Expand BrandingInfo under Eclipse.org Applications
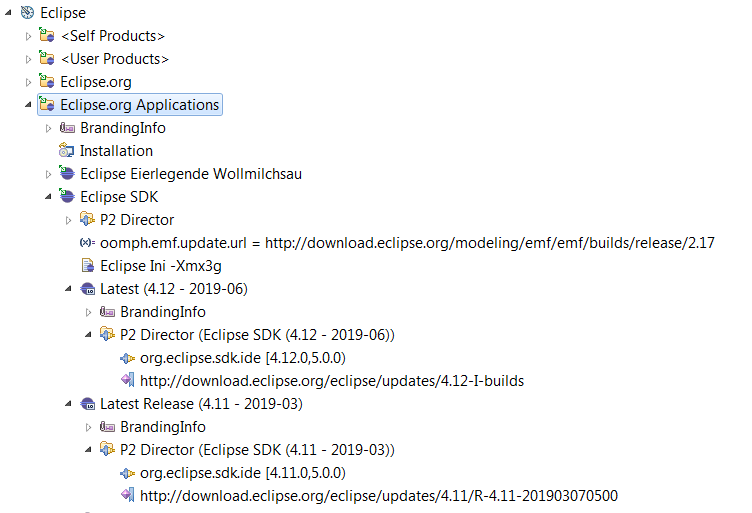 pyautogui.click(x=48, y=128)
